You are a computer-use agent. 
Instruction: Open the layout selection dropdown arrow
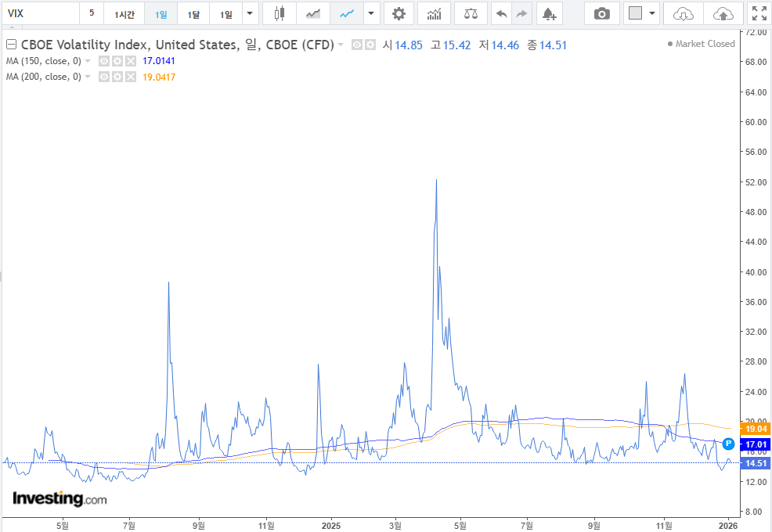(652, 13)
